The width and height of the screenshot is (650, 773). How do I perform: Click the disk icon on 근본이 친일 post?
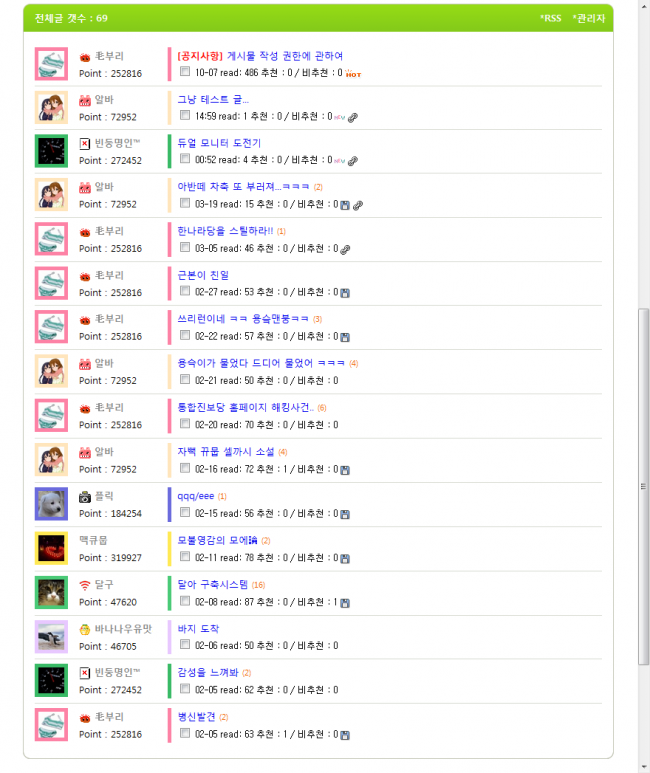[345, 293]
